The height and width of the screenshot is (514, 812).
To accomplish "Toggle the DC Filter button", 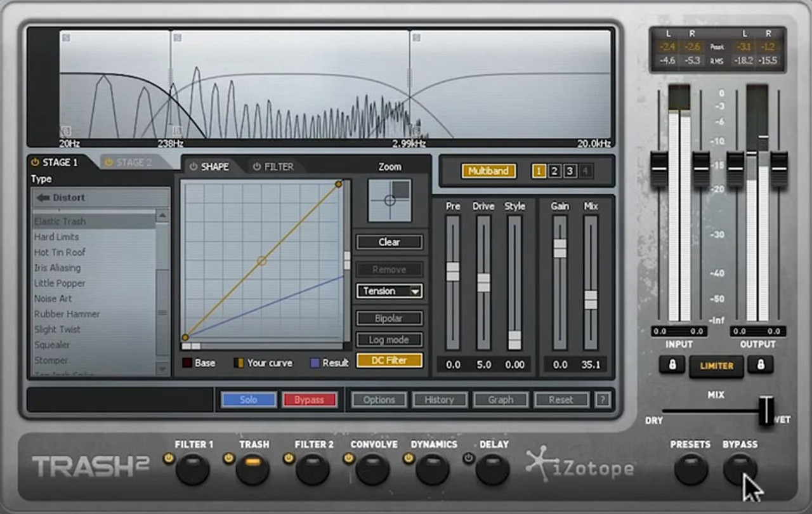I will pyautogui.click(x=390, y=360).
